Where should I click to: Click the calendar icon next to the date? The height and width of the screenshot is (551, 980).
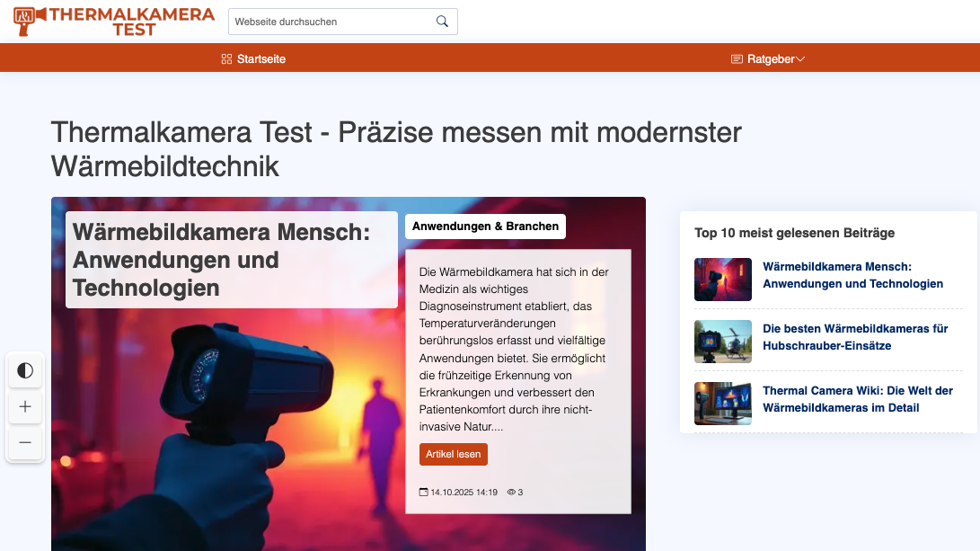click(x=422, y=492)
